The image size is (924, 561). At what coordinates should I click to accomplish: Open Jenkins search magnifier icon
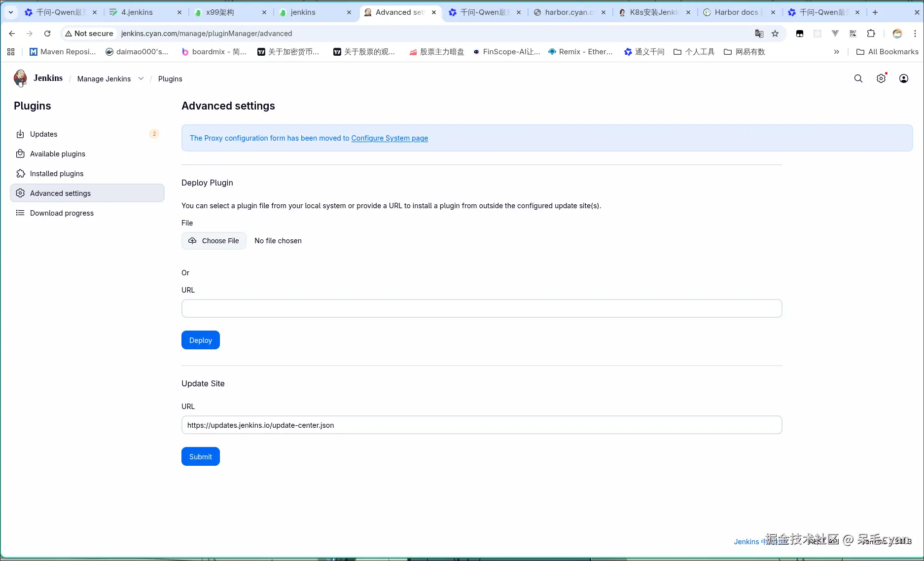[858, 78]
